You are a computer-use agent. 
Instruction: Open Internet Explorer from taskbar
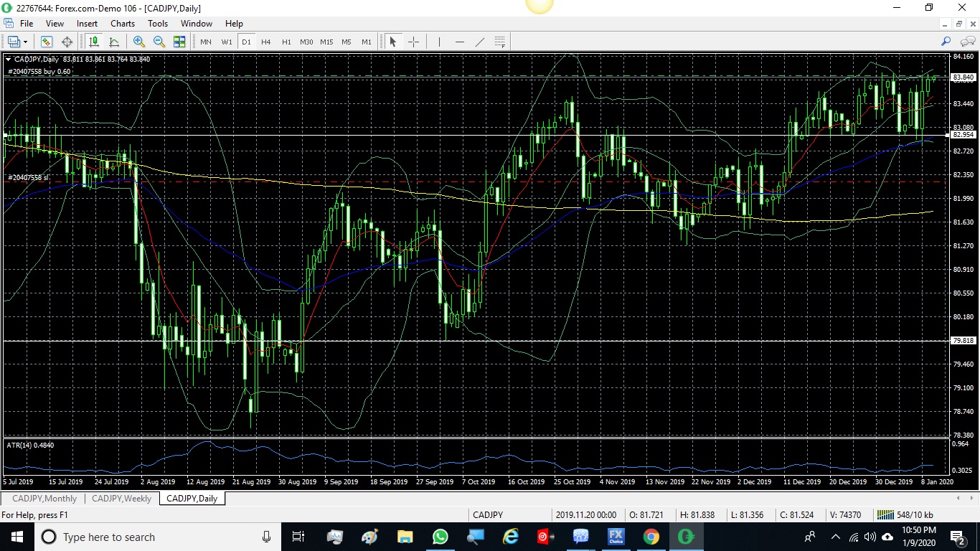point(510,537)
